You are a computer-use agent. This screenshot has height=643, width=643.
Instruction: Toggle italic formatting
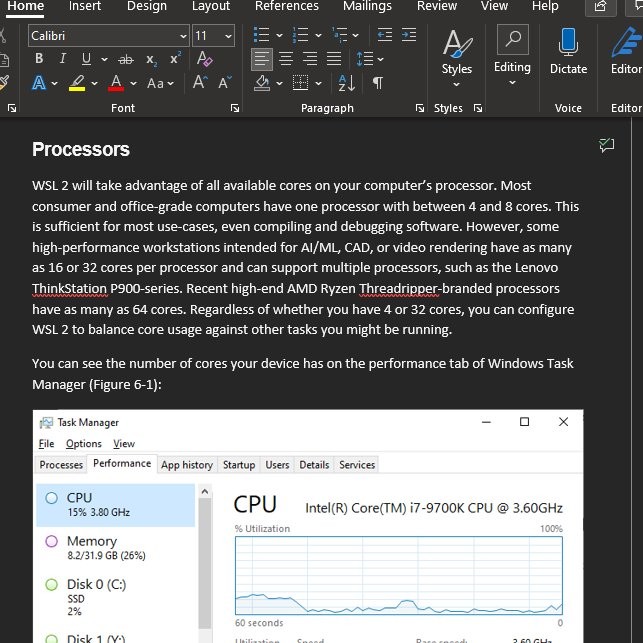pos(62,59)
